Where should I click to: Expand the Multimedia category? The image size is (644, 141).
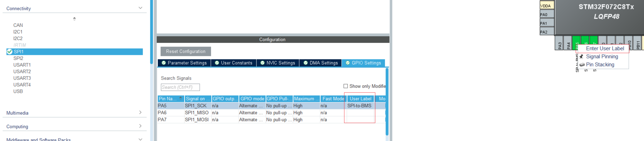(x=141, y=112)
